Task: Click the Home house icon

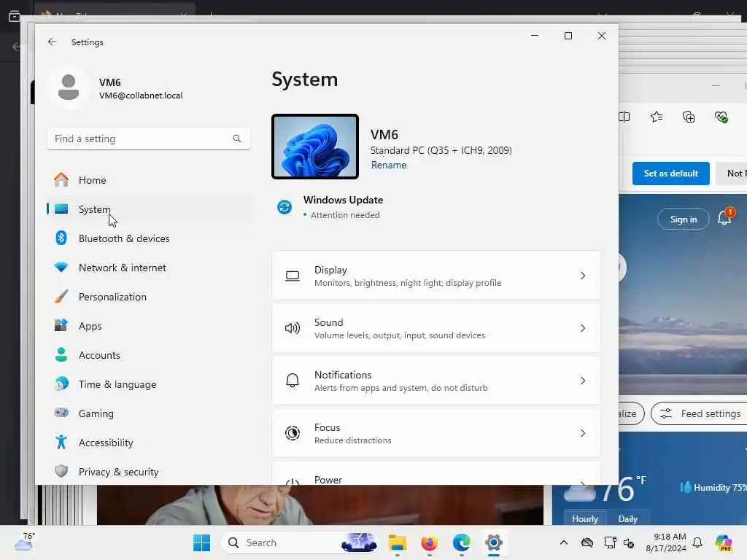Action: pyautogui.click(x=61, y=179)
